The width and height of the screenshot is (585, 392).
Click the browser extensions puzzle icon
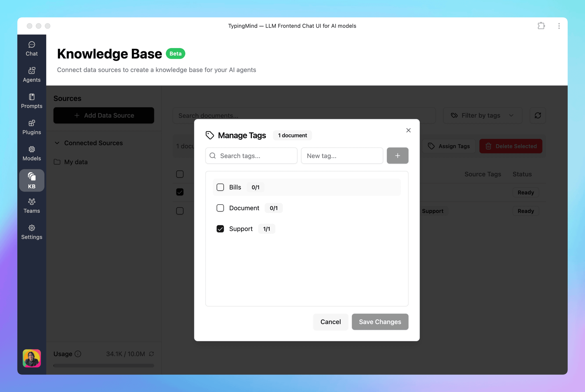541,26
